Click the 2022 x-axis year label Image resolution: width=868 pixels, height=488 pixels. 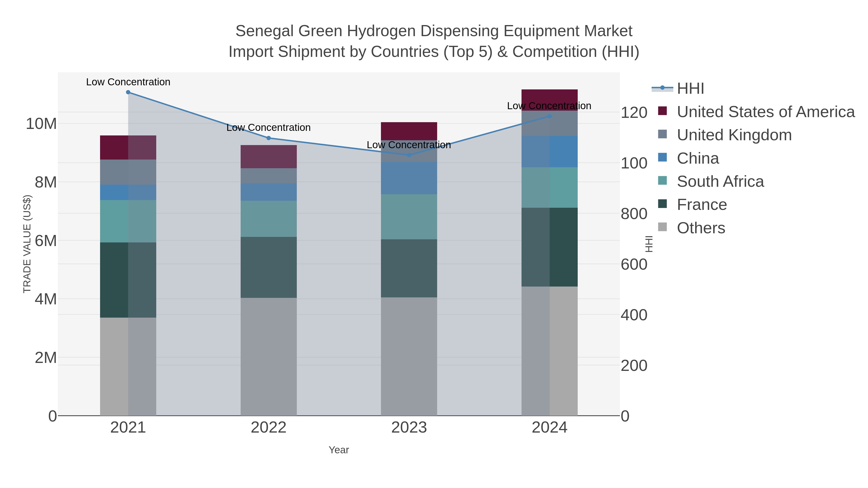point(269,428)
